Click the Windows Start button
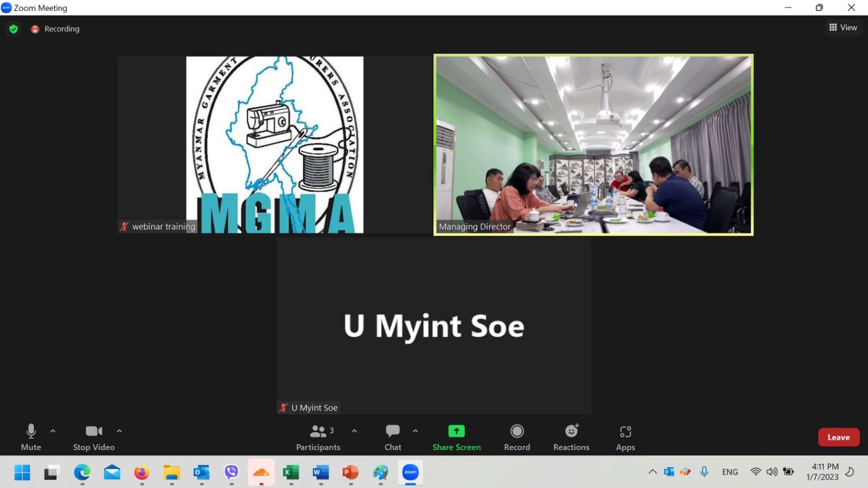This screenshot has width=868, height=488. pyautogui.click(x=22, y=473)
